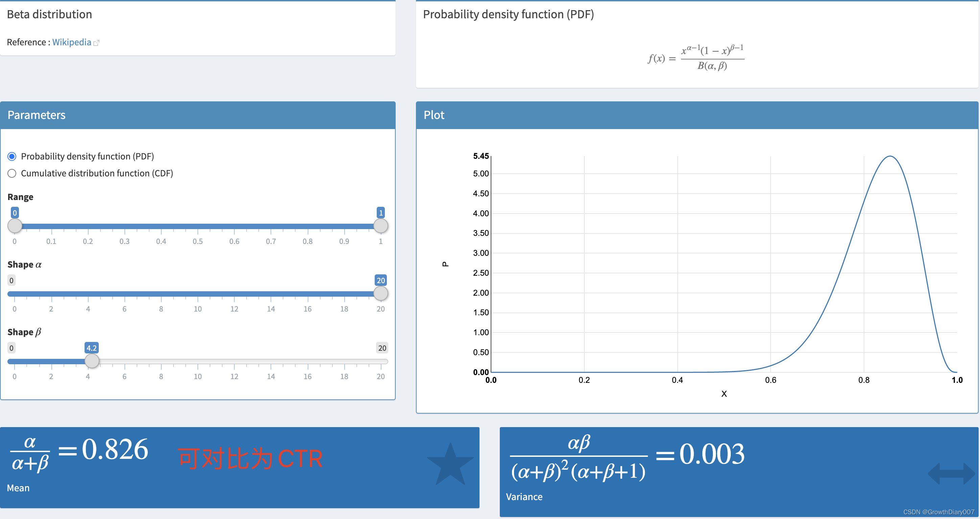Click the Mean value 0.826
980x519 pixels.
click(115, 449)
